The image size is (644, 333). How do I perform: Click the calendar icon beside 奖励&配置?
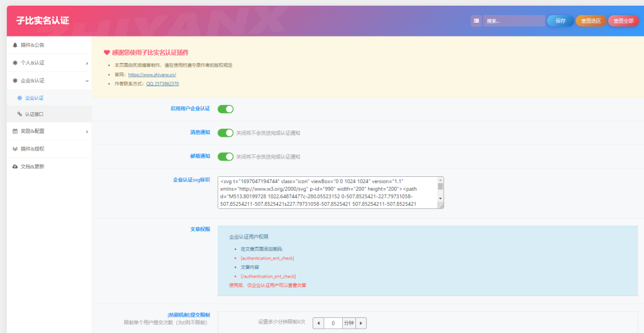click(15, 131)
